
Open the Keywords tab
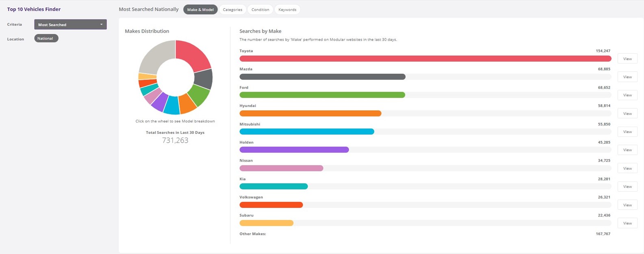point(287,9)
